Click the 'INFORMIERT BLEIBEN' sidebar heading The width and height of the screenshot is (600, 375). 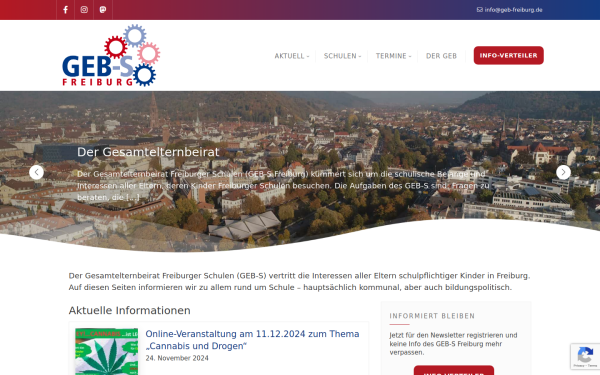(432, 316)
